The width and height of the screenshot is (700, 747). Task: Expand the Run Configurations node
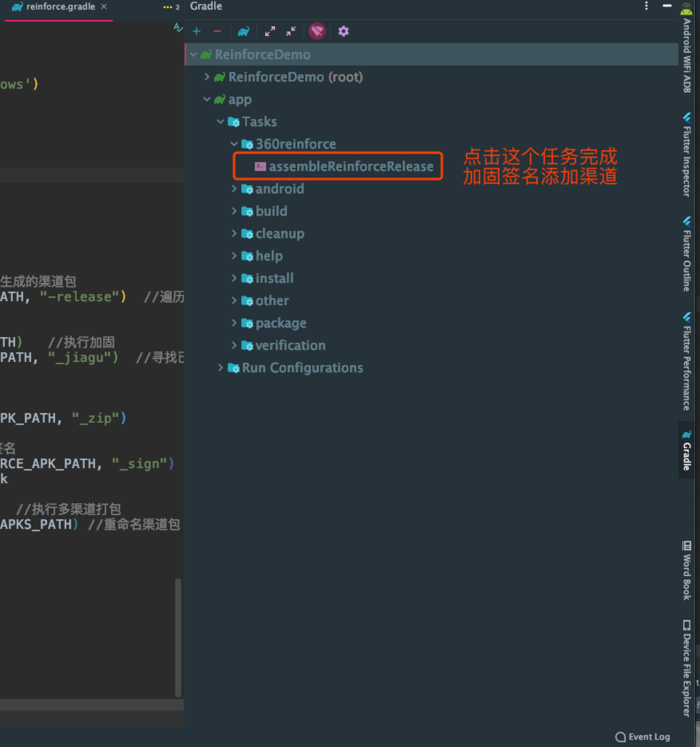pyautogui.click(x=221, y=368)
